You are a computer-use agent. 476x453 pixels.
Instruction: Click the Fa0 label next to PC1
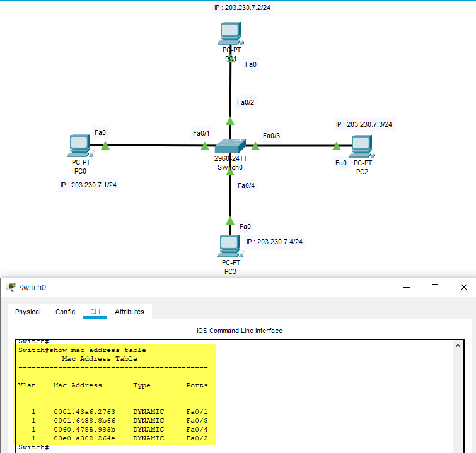[x=251, y=64]
